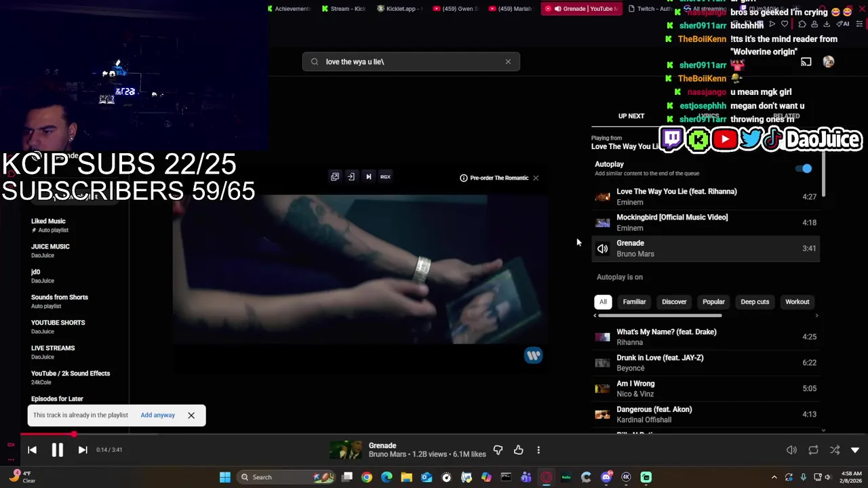Click the Windows taskbar Search box
Viewport: 868px width, 488px height.
pyautogui.click(x=285, y=477)
